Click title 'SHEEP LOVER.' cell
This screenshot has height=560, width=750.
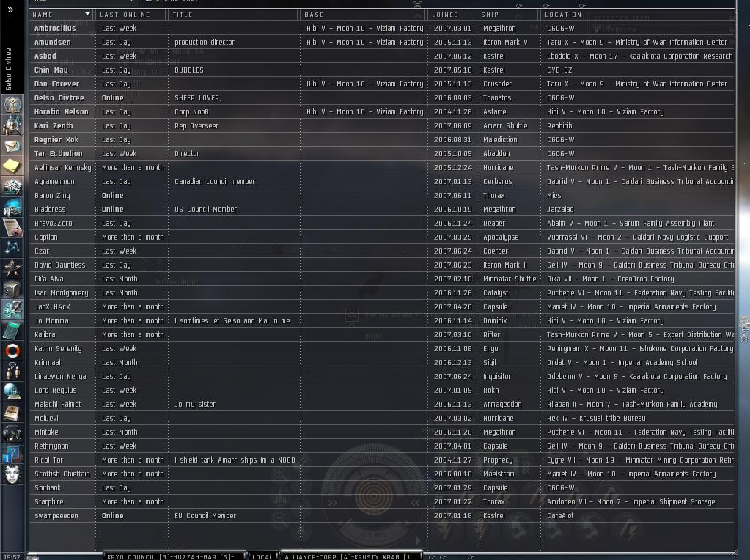pyautogui.click(x=197, y=97)
